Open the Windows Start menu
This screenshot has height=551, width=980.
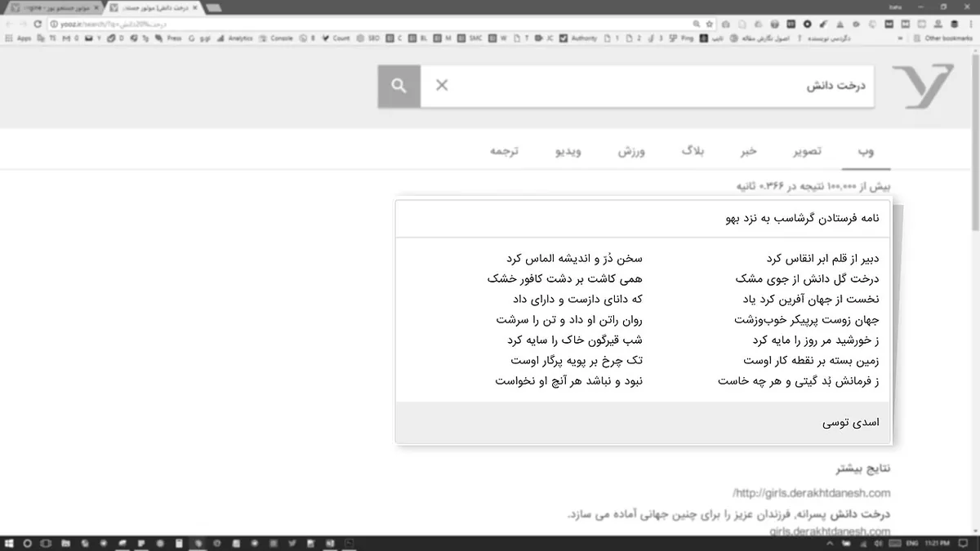9,543
